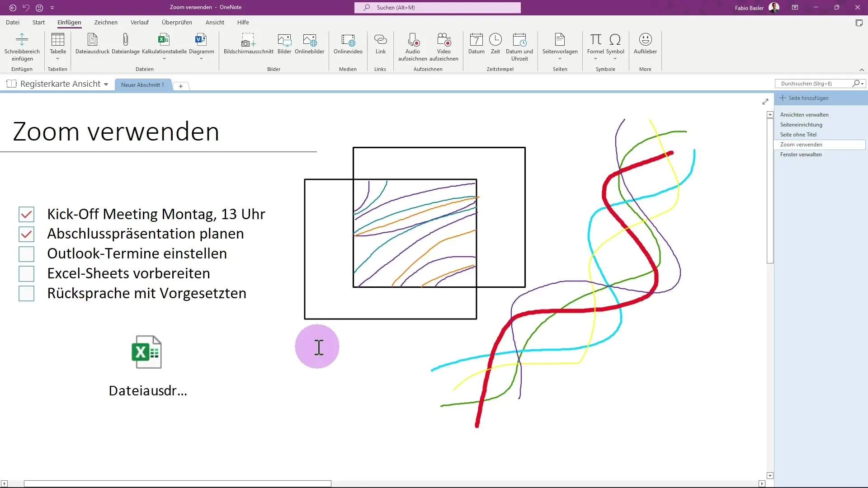The height and width of the screenshot is (488, 868).
Task: Open Seitenvorlagen templates
Action: tap(560, 40)
